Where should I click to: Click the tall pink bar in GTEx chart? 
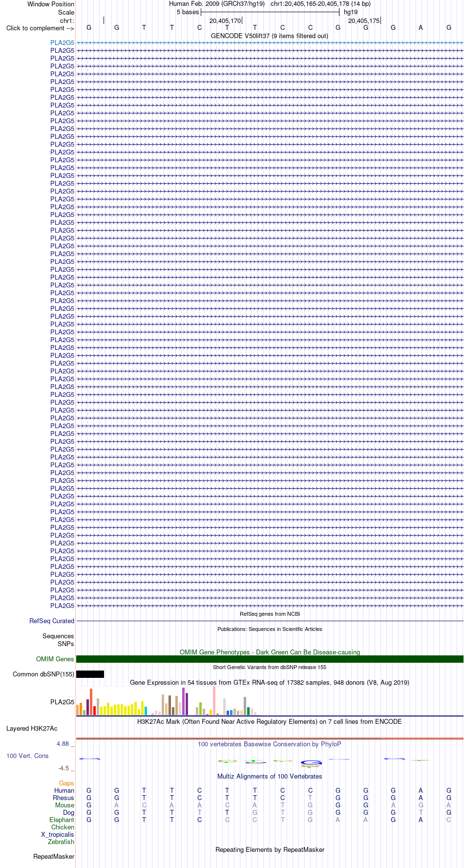click(214, 701)
